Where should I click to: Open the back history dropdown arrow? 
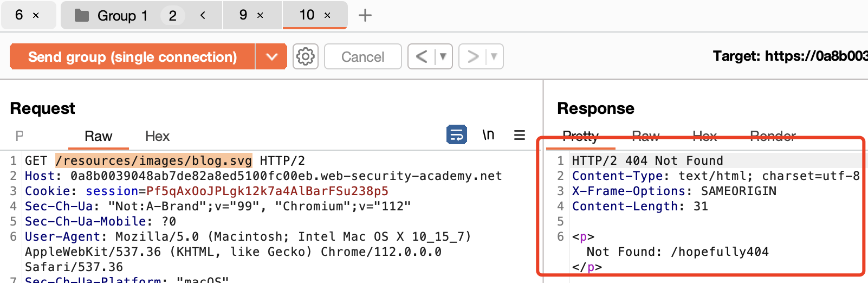[x=443, y=56]
